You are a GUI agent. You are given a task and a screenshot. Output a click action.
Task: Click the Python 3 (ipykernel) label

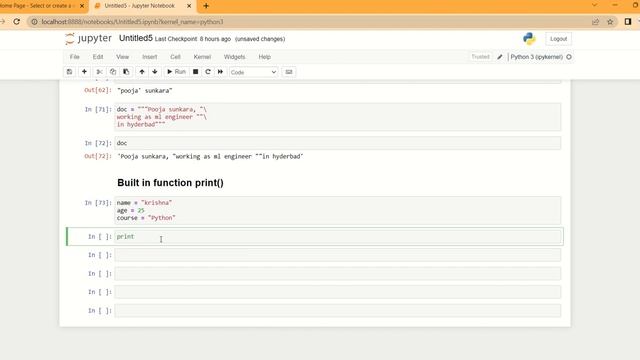[x=536, y=57]
